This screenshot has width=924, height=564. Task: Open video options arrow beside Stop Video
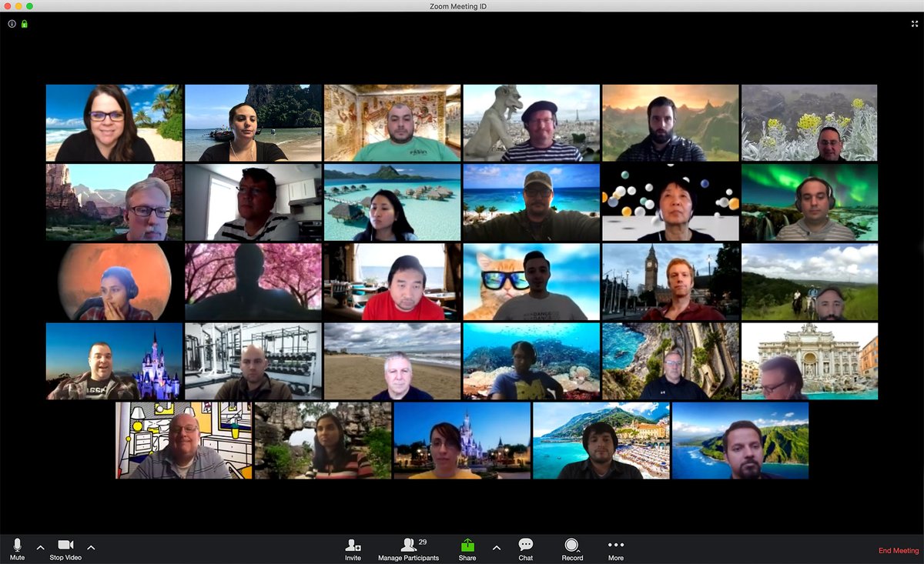(91, 548)
